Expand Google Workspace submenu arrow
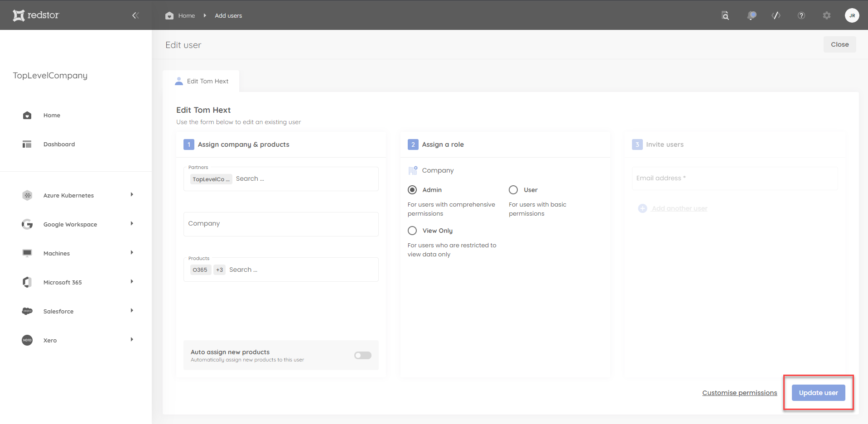 click(132, 224)
